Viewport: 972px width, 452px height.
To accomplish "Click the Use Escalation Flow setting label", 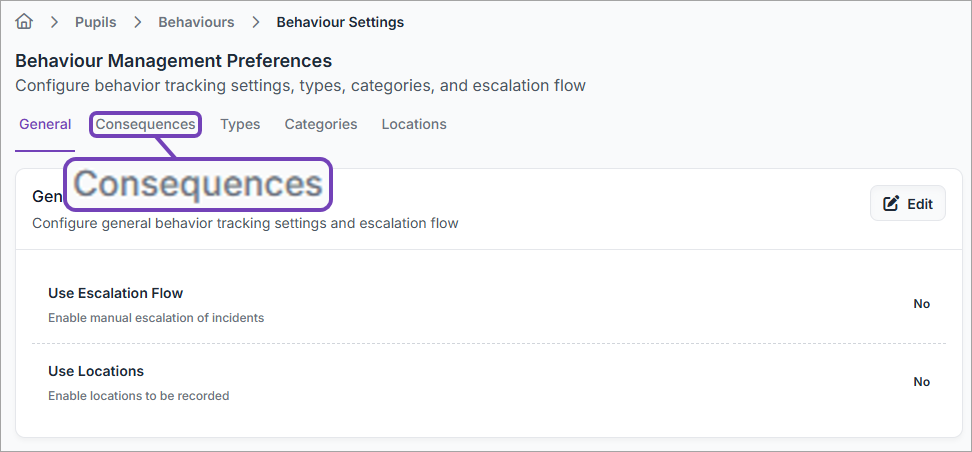I will tap(116, 293).
